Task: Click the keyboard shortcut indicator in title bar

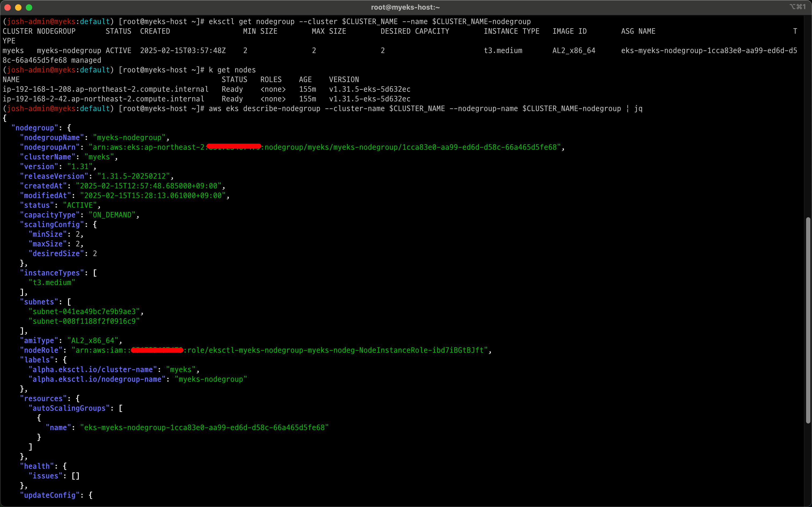Action: (797, 7)
